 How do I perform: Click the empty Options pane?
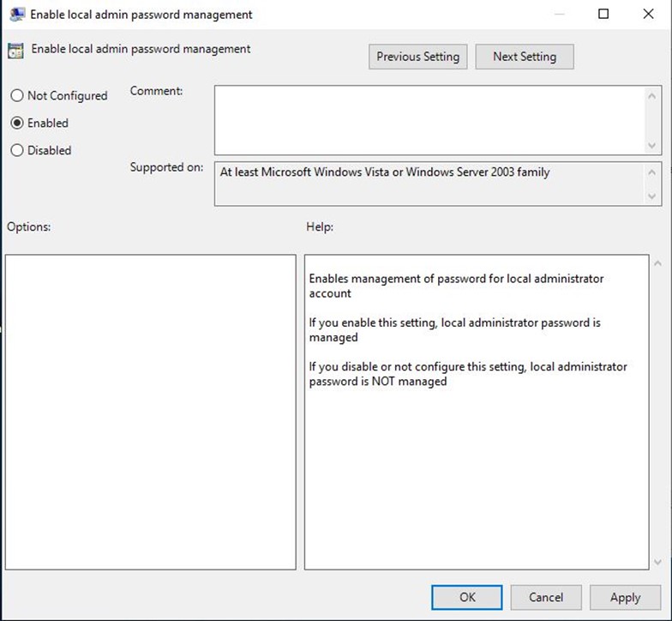click(151, 412)
